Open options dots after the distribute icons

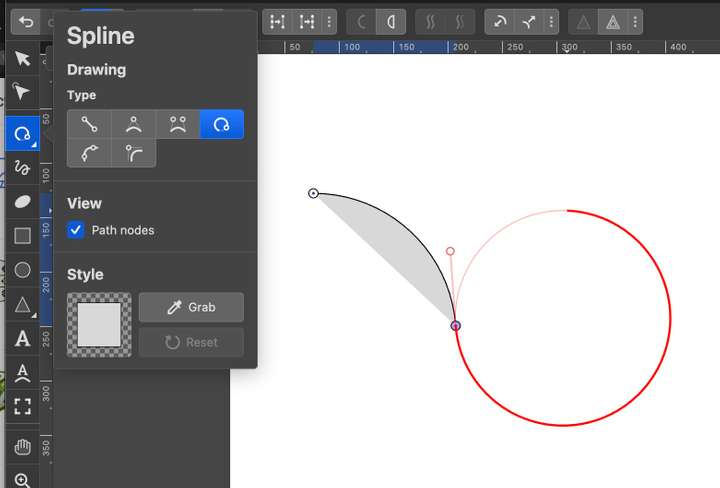(331, 22)
